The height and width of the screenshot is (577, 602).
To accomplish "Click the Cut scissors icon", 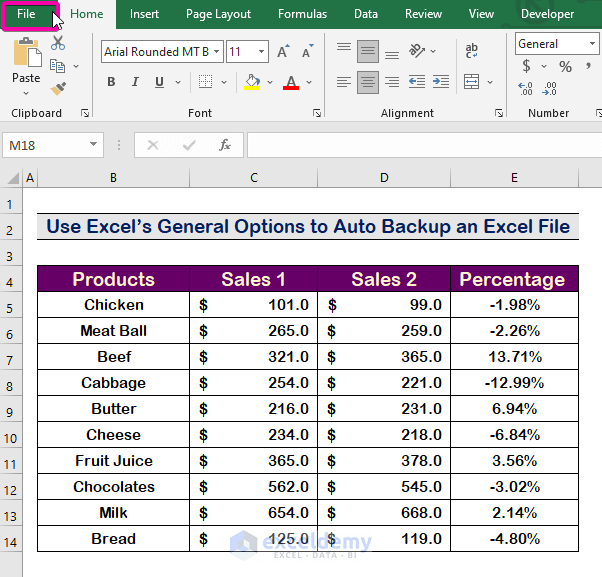I will (58, 44).
